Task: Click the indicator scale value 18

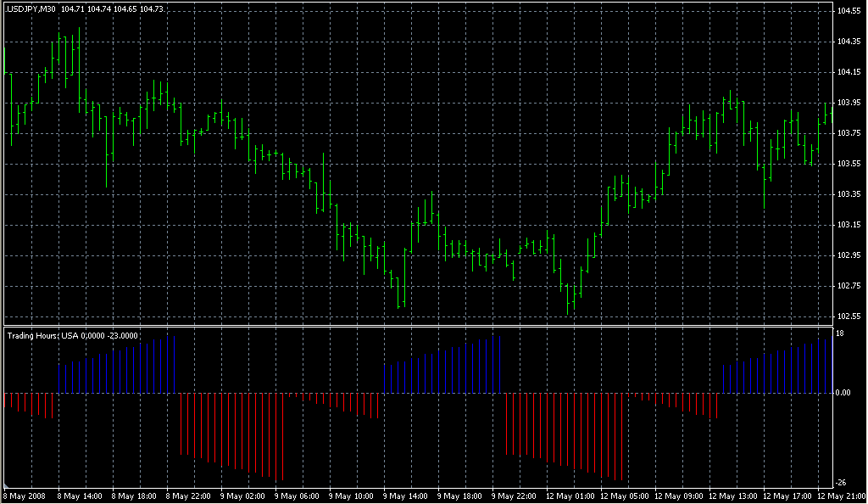Action: click(840, 333)
